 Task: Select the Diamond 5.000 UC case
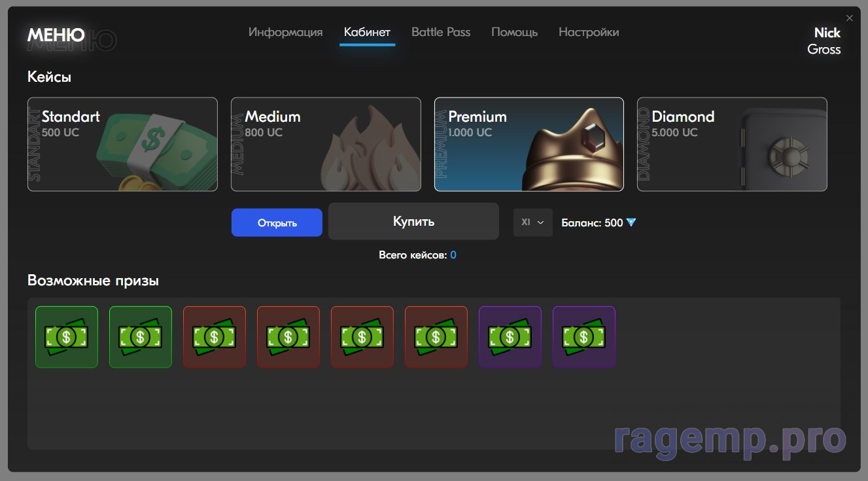point(732,145)
